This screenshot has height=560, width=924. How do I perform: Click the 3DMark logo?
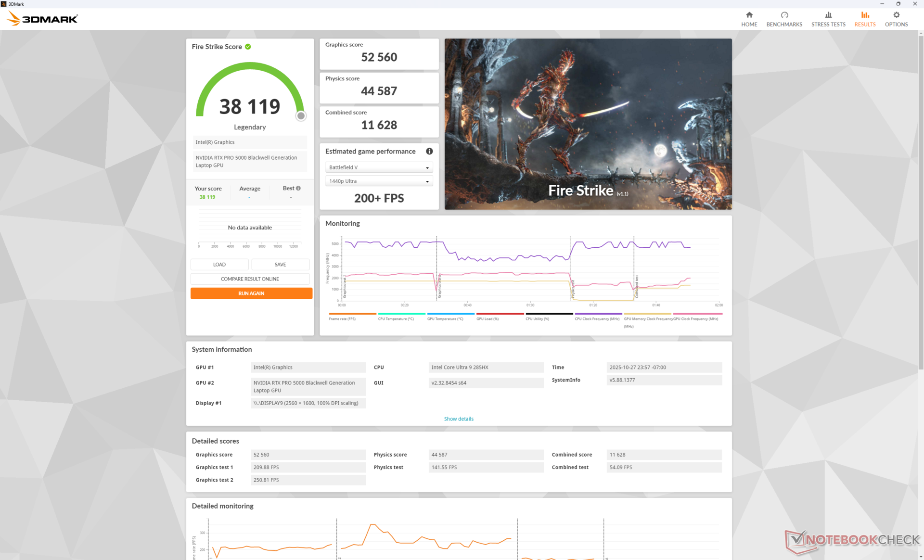[42, 19]
